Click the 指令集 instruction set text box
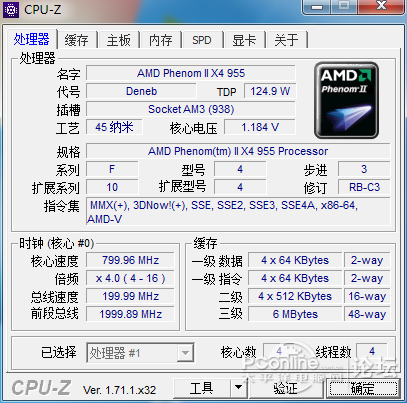Screen dimensions: 407x403 point(238,212)
